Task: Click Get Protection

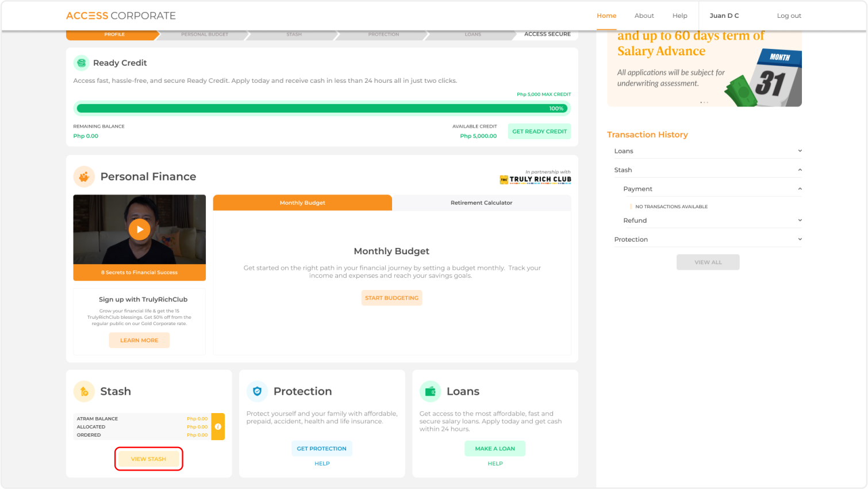Action: coord(322,449)
